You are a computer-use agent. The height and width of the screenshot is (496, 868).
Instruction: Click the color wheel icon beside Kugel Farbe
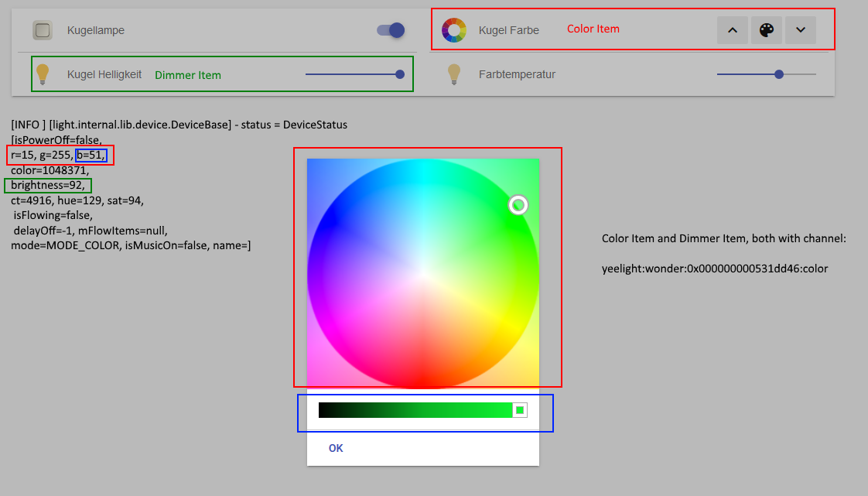tap(454, 30)
